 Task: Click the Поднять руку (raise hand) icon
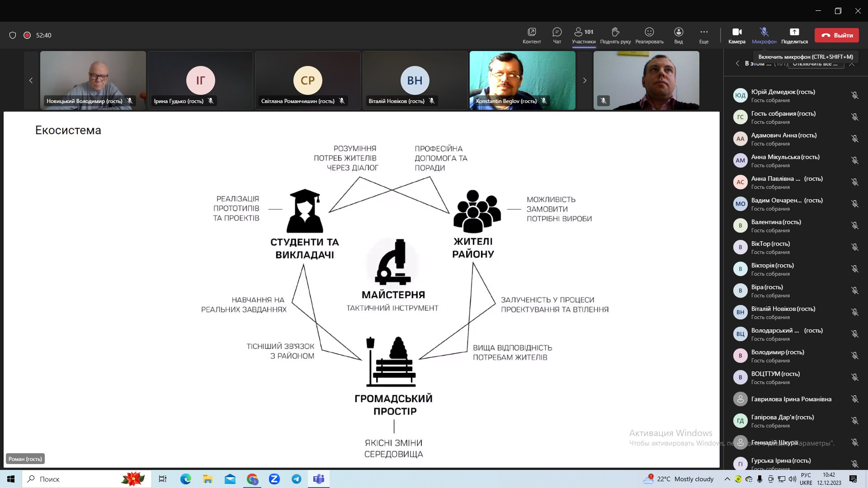pos(615,32)
